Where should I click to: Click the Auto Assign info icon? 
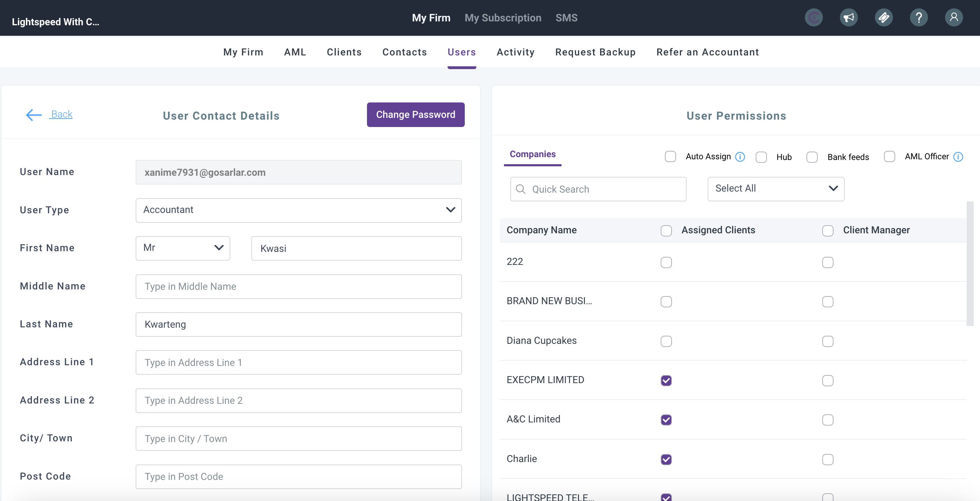click(740, 157)
